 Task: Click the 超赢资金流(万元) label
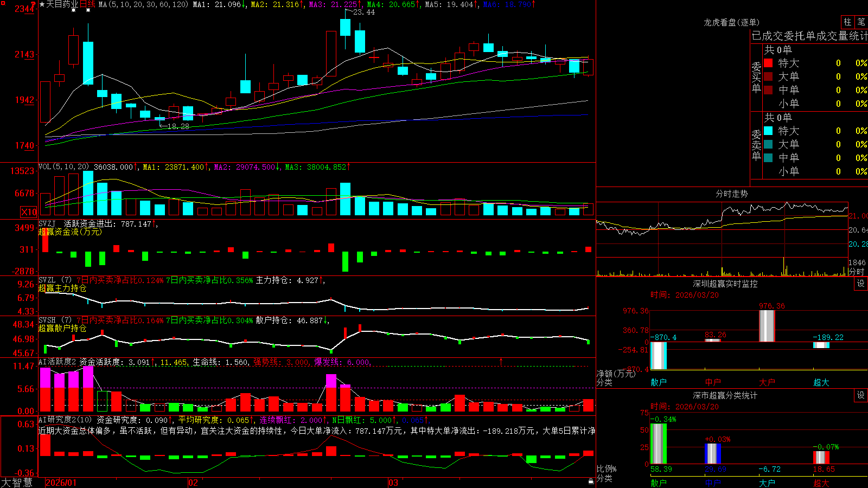click(x=70, y=232)
